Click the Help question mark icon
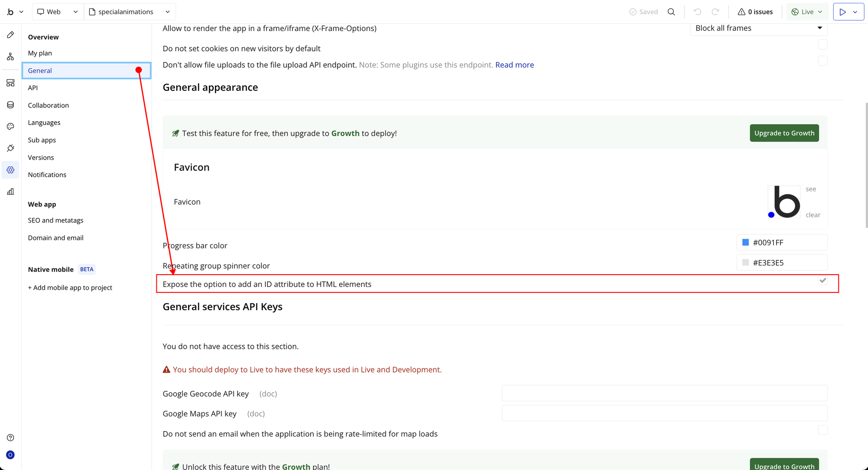868x470 pixels. point(11,437)
